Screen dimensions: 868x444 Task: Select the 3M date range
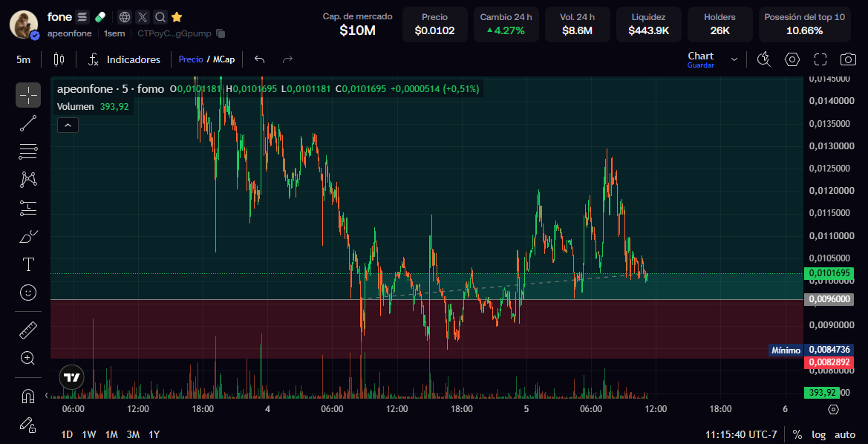pos(133,434)
